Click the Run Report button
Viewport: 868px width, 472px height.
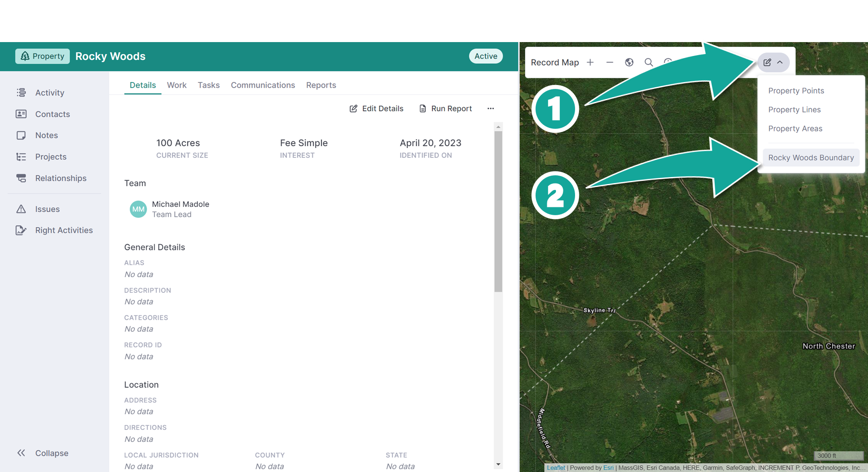445,108
